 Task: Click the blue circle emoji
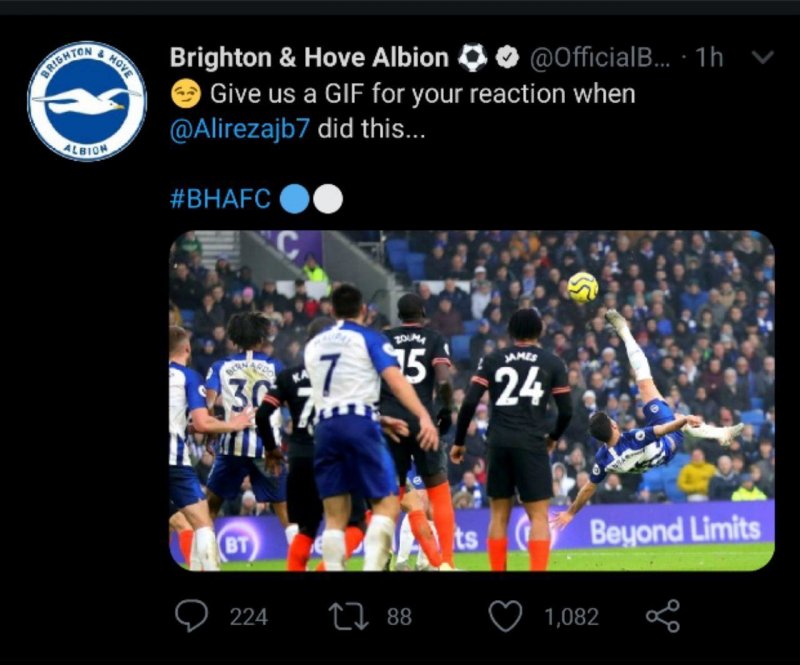[294, 198]
